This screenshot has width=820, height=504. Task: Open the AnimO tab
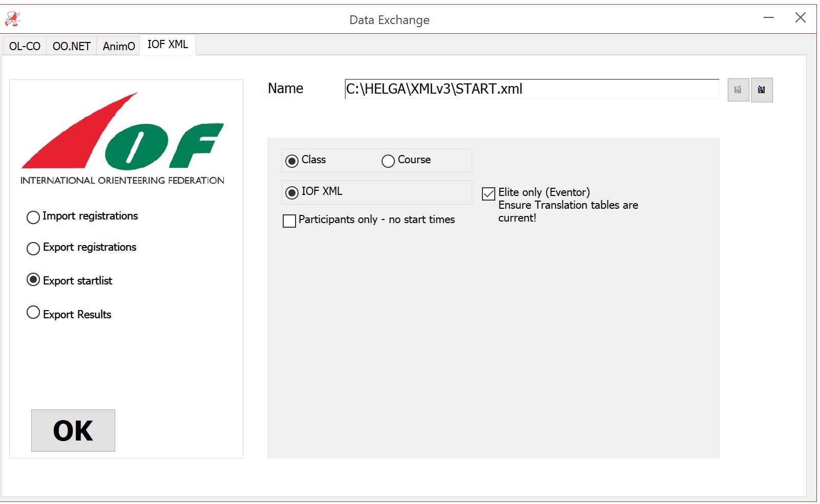pyautogui.click(x=119, y=46)
